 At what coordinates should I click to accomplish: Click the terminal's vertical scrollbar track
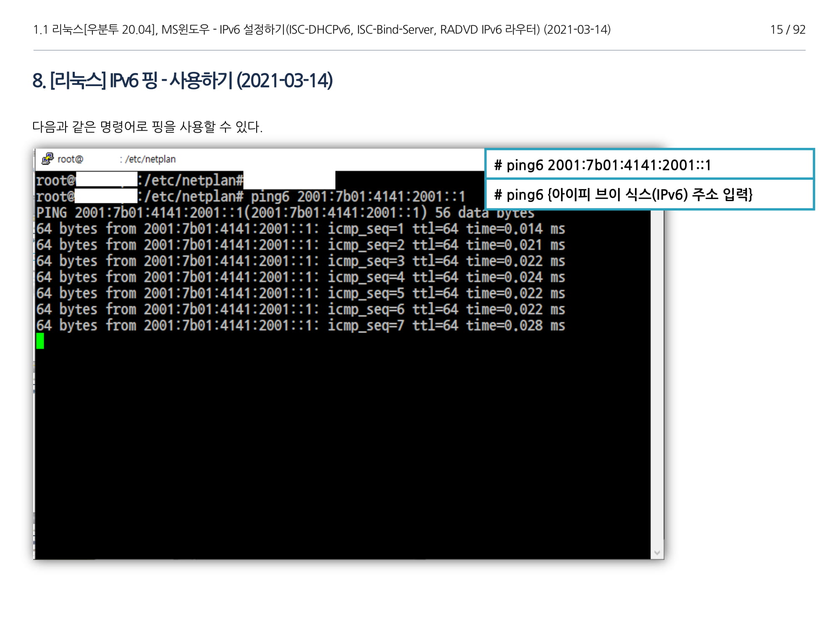tap(657, 378)
